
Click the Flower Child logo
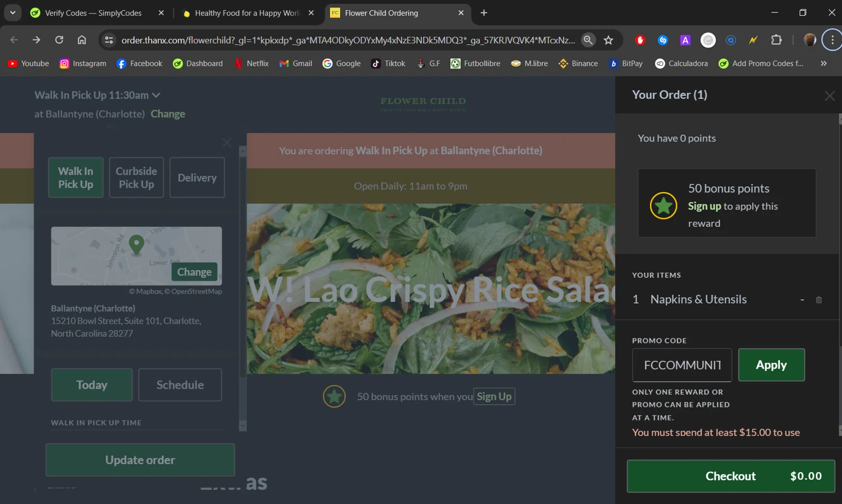pos(423,103)
